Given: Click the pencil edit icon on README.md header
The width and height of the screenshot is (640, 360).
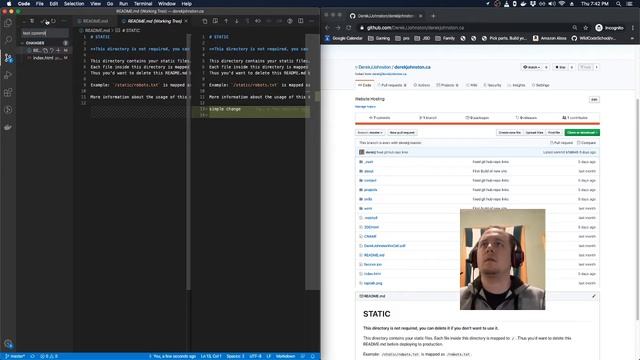Looking at the screenshot, I should pyautogui.click(x=593, y=296).
